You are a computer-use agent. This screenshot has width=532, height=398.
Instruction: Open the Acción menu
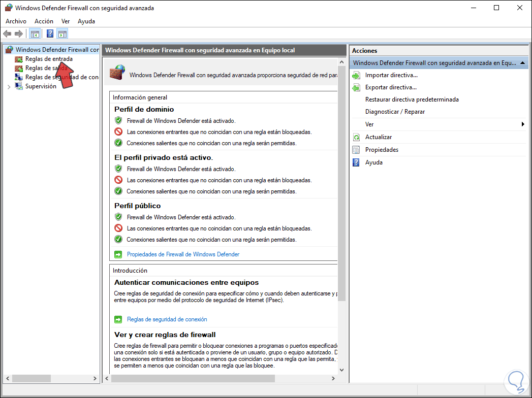pyautogui.click(x=44, y=21)
